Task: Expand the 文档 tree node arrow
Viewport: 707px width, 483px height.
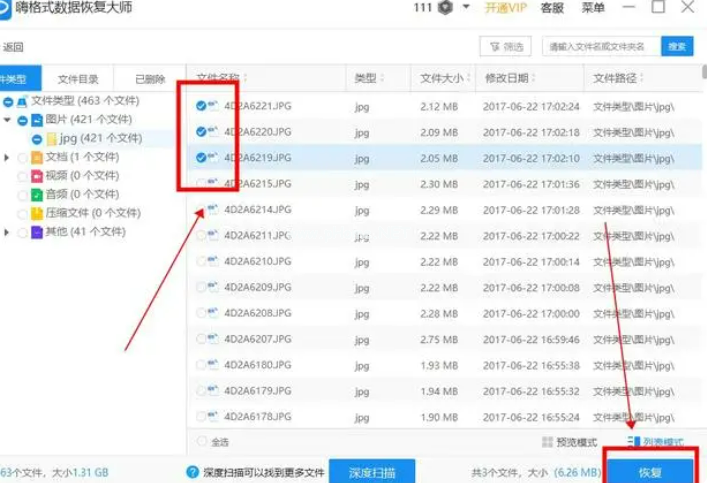Action: coord(8,158)
